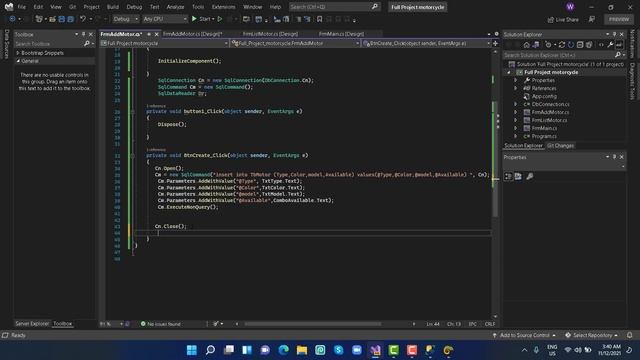This screenshot has height=360, width=640.
Task: Click the Save All toolbar icon
Action: tap(70, 19)
